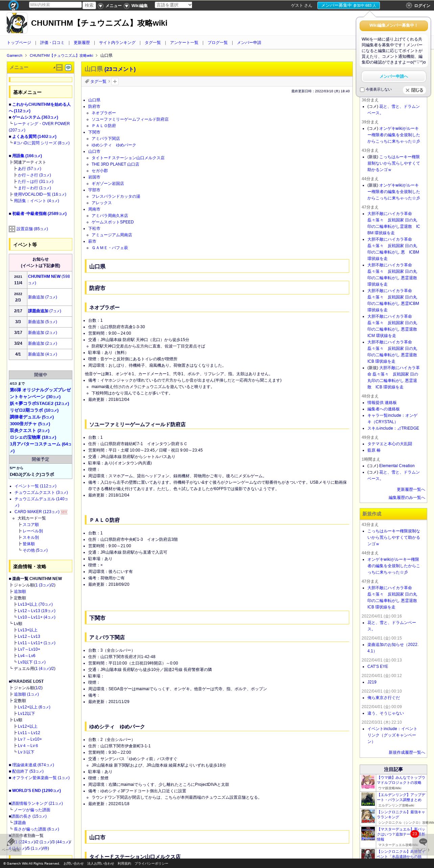Screen dimensions: 434x868
Task: Open WORLD'S END (1290コメ) sidebar link
Action: pyautogui.click(x=37, y=791)
